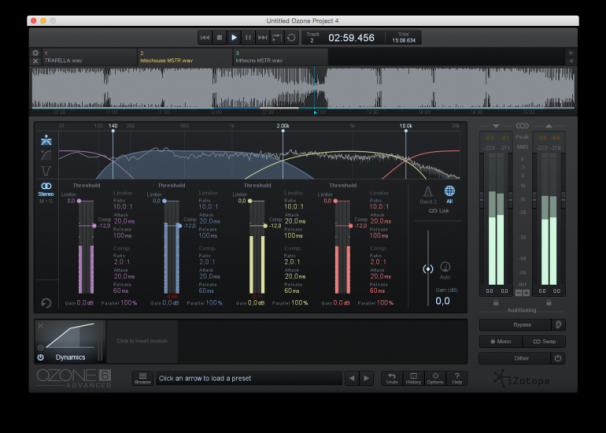Viewport: 606px width, 433px height.
Task: Open the History window
Action: pos(414,377)
